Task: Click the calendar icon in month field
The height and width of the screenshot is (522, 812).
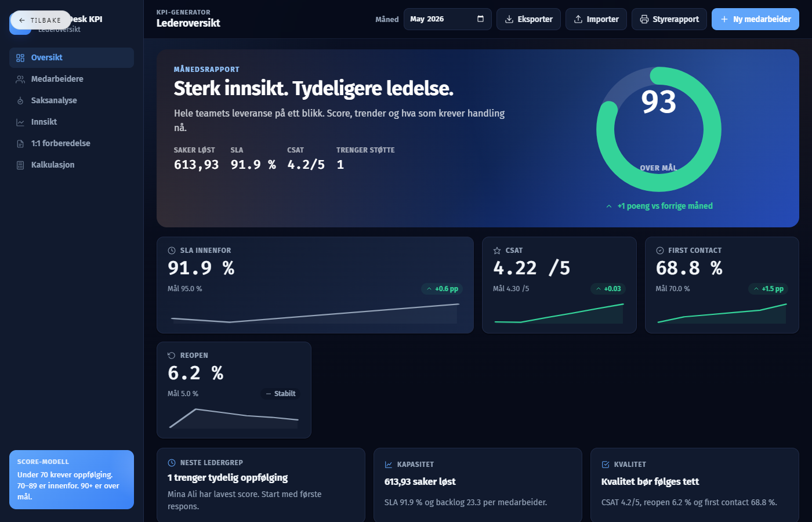Action: [480, 19]
